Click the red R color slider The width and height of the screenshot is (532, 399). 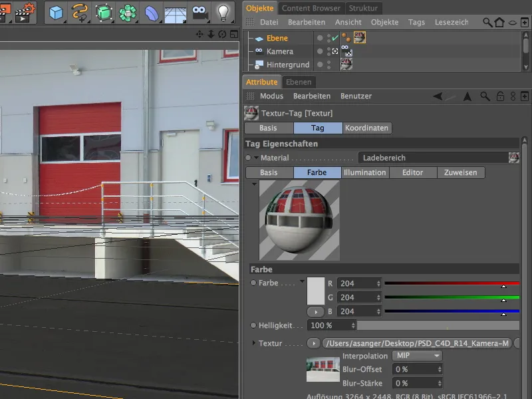(451, 283)
